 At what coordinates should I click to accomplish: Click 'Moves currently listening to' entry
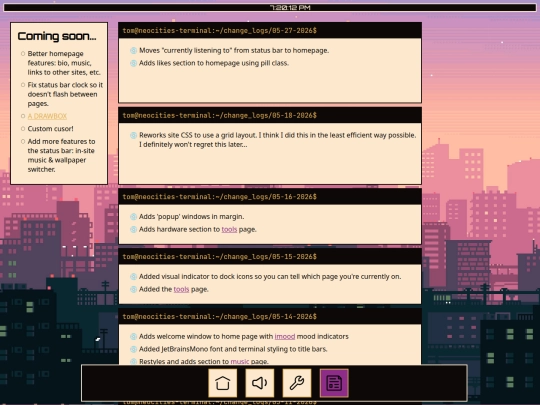tap(234, 51)
